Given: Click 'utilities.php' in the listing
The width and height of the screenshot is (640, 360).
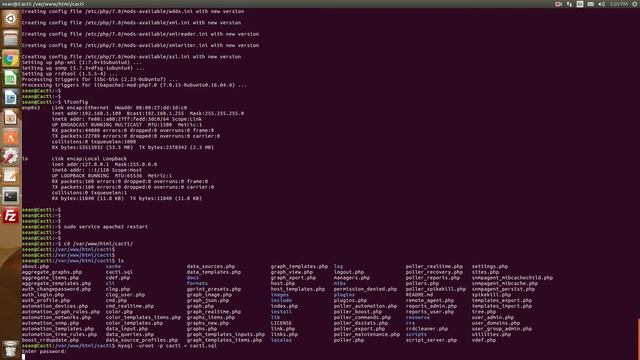Looking at the screenshot, I should tap(491, 334).
